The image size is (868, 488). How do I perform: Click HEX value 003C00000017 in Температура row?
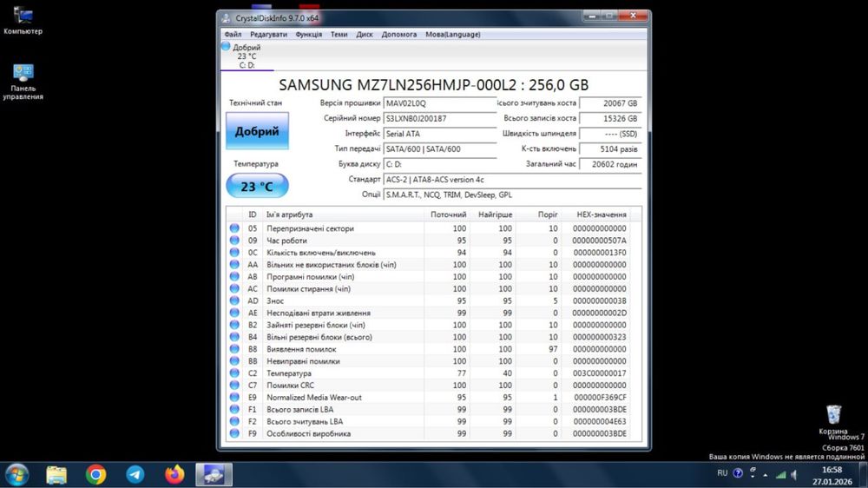pyautogui.click(x=600, y=373)
